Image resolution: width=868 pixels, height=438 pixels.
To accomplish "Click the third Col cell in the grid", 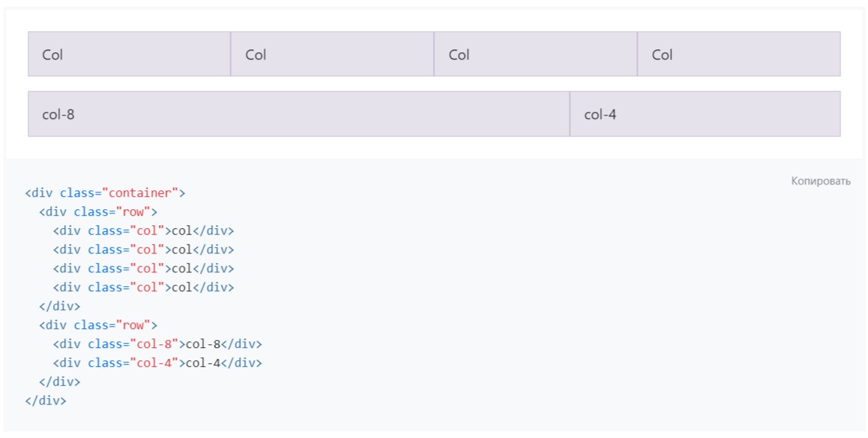I will [534, 53].
